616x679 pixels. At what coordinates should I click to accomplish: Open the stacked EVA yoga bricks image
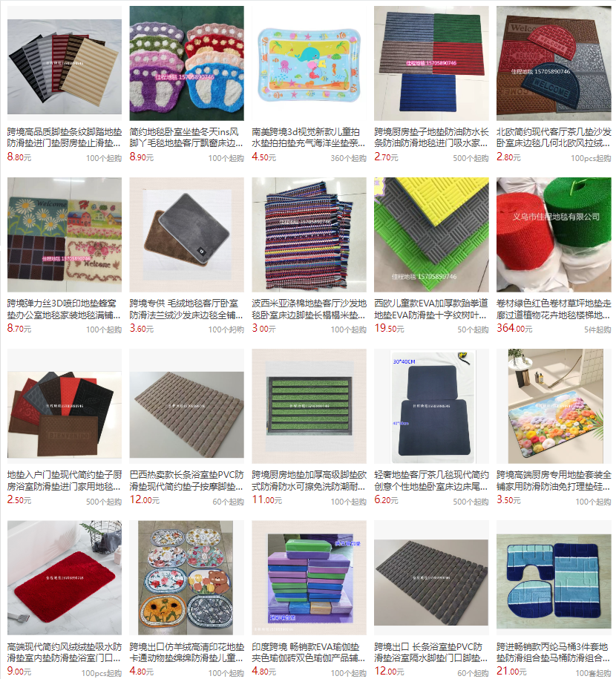[x=309, y=577]
